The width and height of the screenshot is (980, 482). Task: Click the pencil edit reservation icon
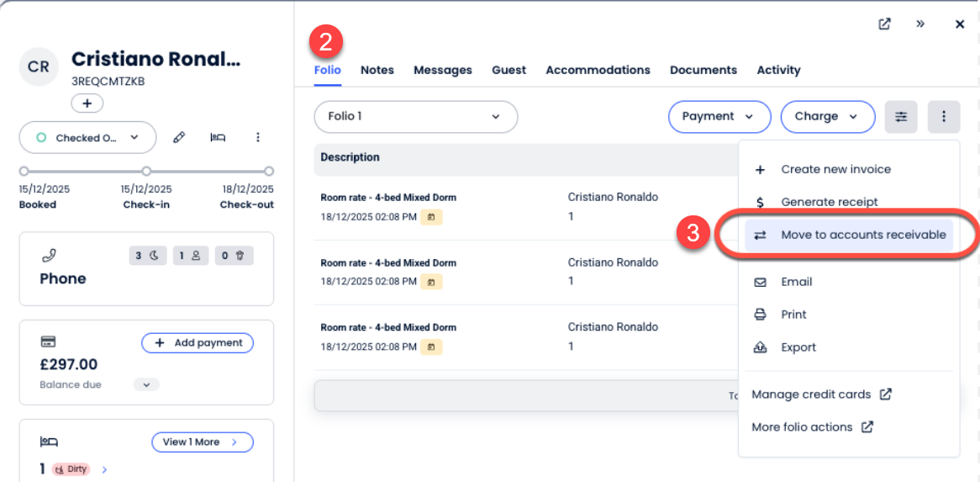[x=179, y=137]
